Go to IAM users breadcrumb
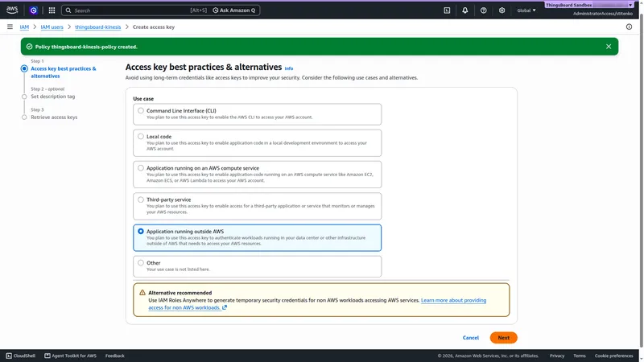The width and height of the screenshot is (644, 362). [x=52, y=27]
